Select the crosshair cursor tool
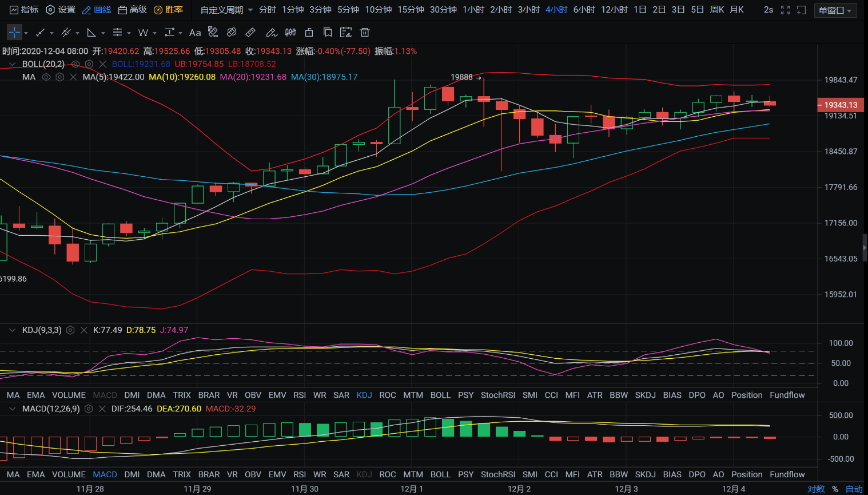868x495 pixels. pyautogui.click(x=15, y=33)
